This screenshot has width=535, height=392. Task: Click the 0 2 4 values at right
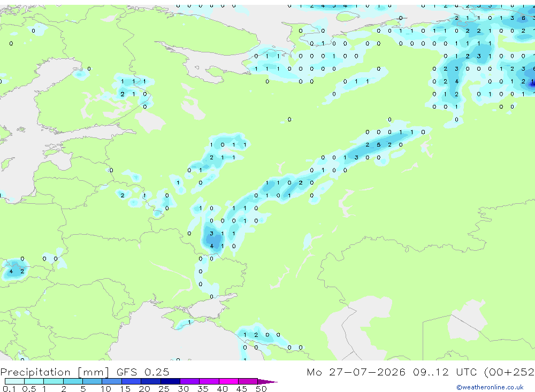pyautogui.click(x=445, y=81)
